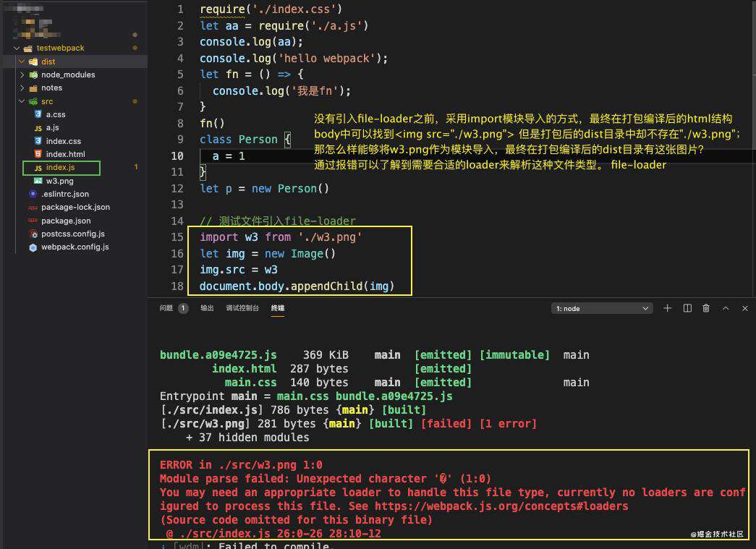Click the index.css file icon
Screen dimensions: 756x549
(x=38, y=141)
